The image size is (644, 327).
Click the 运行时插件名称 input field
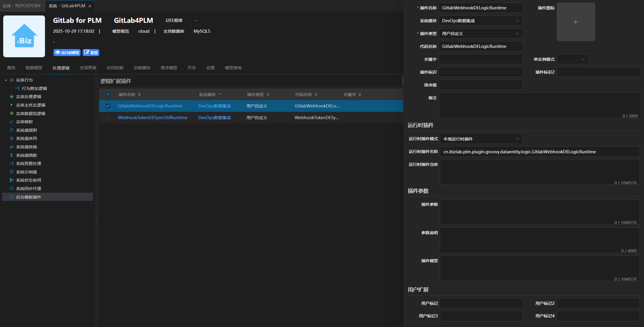pos(539,152)
